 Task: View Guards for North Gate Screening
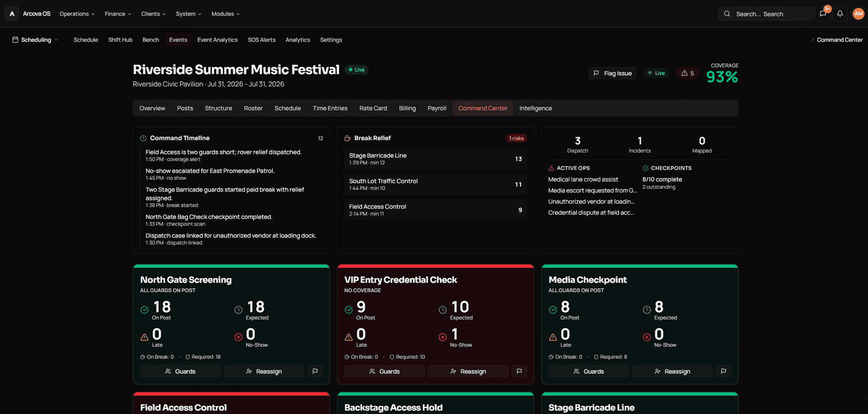pyautogui.click(x=180, y=371)
